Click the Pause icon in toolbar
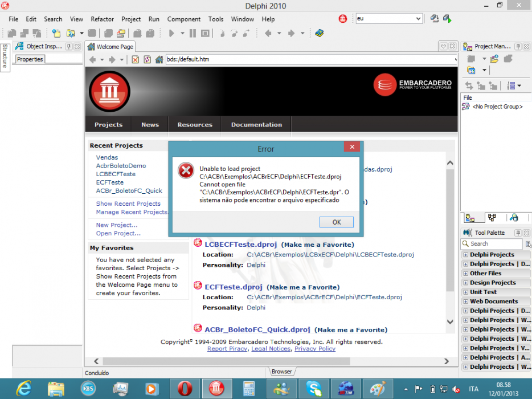 [193, 33]
